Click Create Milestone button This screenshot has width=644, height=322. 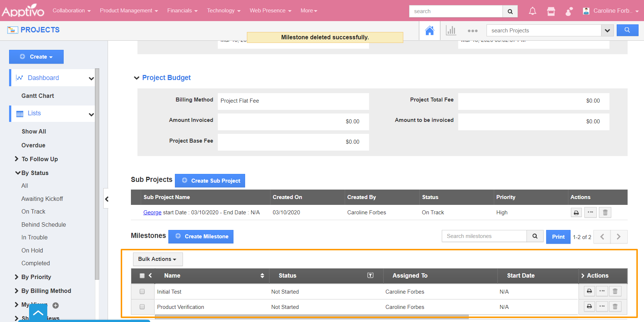click(201, 236)
